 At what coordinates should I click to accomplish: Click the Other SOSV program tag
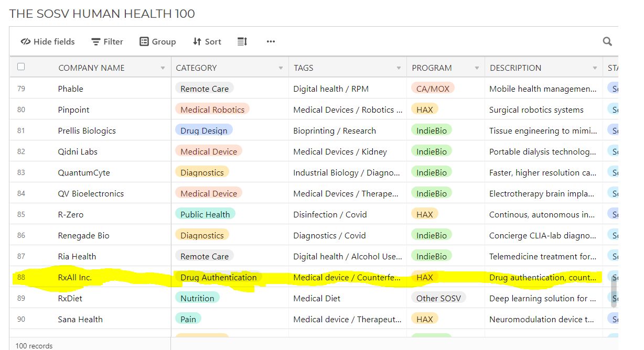point(438,298)
